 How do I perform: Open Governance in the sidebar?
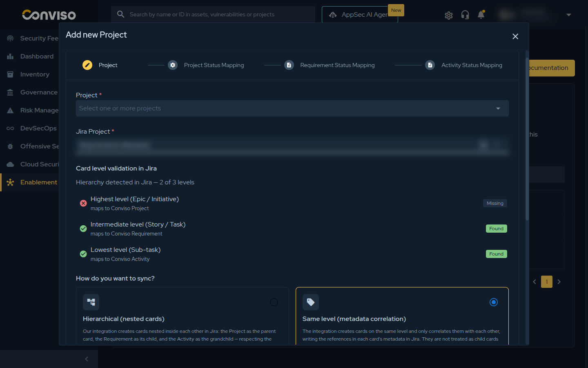[x=39, y=92]
